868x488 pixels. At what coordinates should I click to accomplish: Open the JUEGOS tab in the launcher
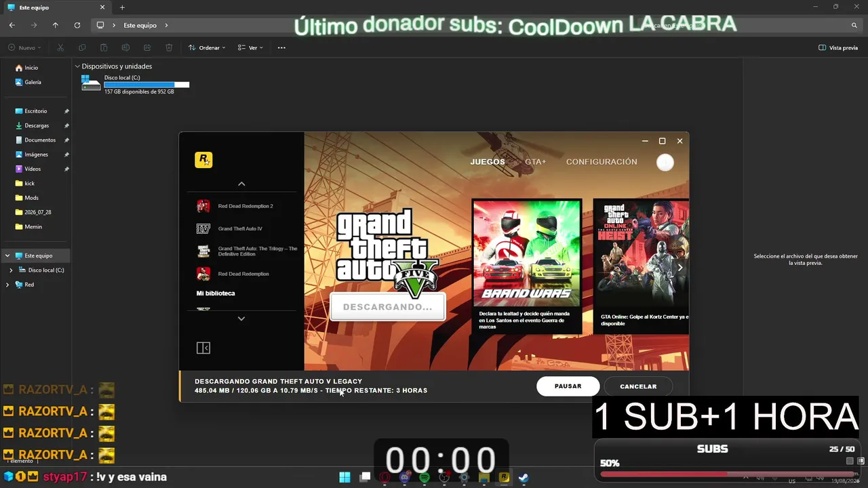click(x=488, y=162)
